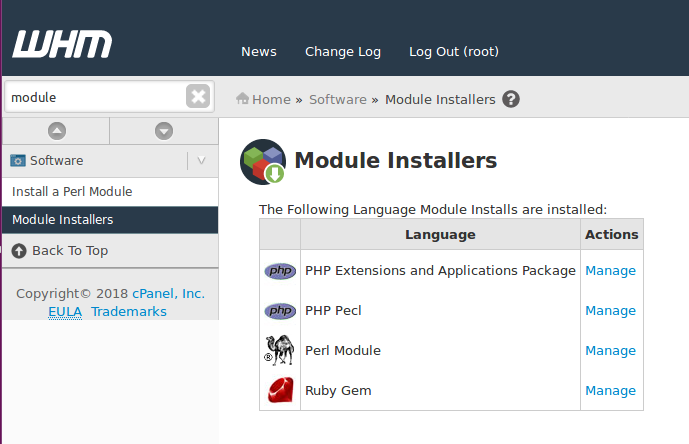Click PHP Extensions and Applications Package text
This screenshot has height=444, width=689.
click(x=440, y=271)
